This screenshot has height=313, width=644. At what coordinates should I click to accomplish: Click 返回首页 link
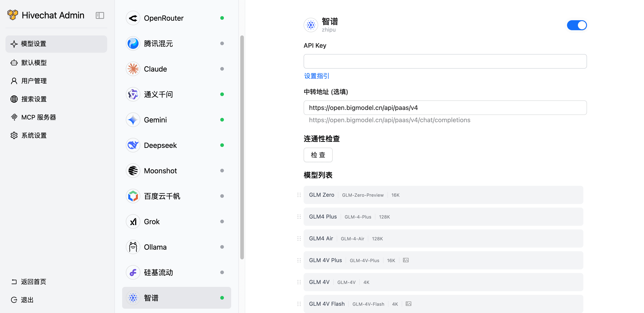[x=29, y=281]
